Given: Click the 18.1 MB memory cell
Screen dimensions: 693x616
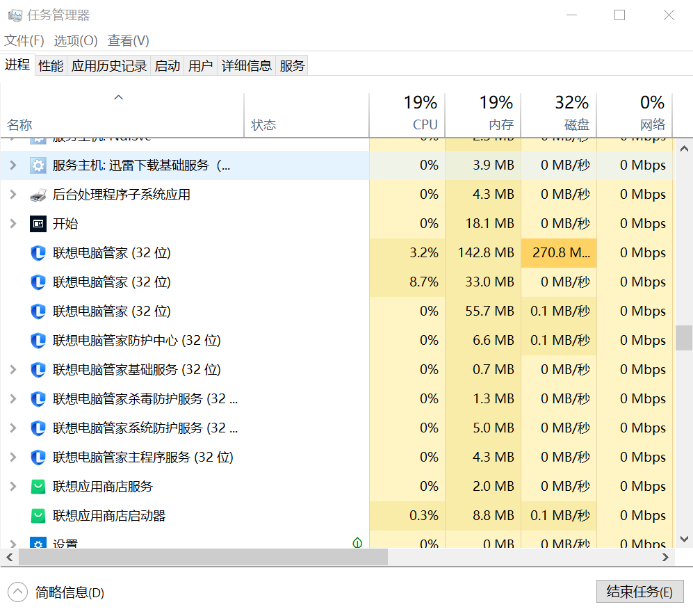Looking at the screenshot, I should [x=483, y=224].
